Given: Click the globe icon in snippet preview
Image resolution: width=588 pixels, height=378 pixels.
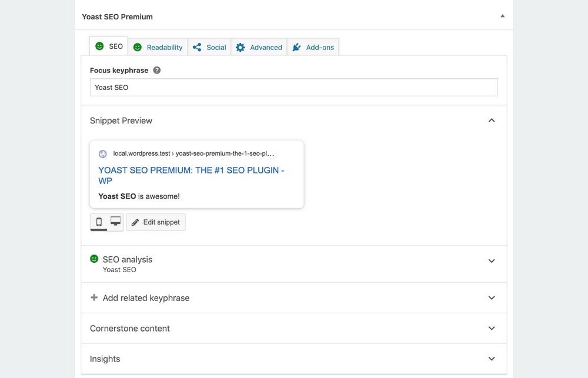Looking at the screenshot, I should (103, 154).
